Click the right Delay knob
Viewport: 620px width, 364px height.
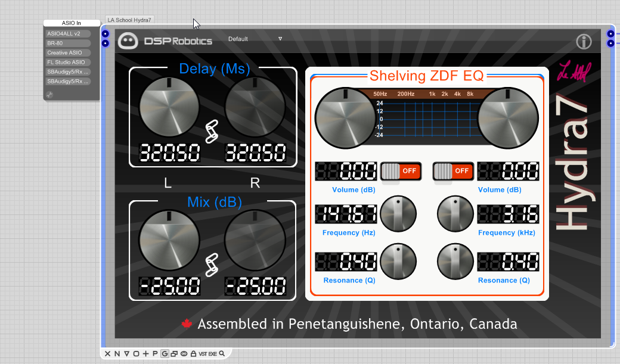point(255,107)
